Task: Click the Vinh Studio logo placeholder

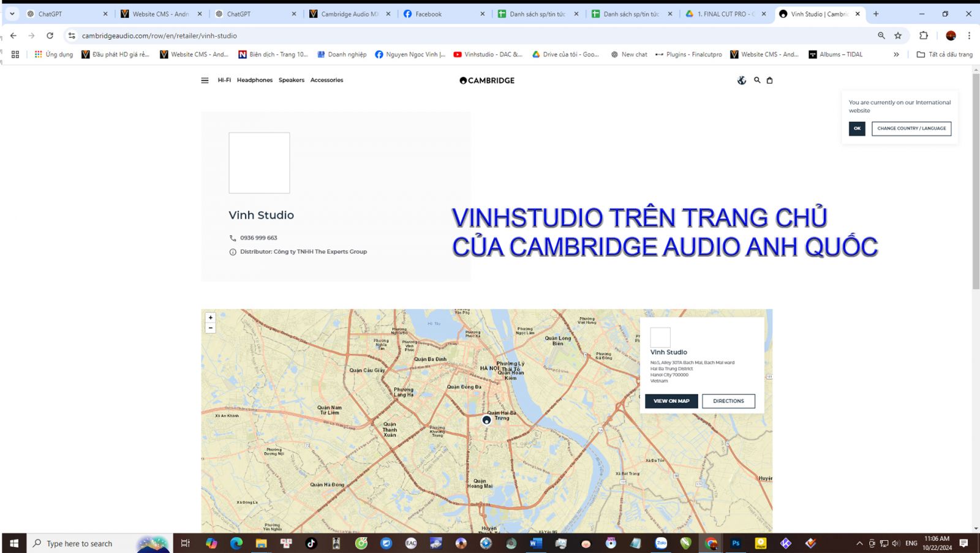Action: [259, 163]
